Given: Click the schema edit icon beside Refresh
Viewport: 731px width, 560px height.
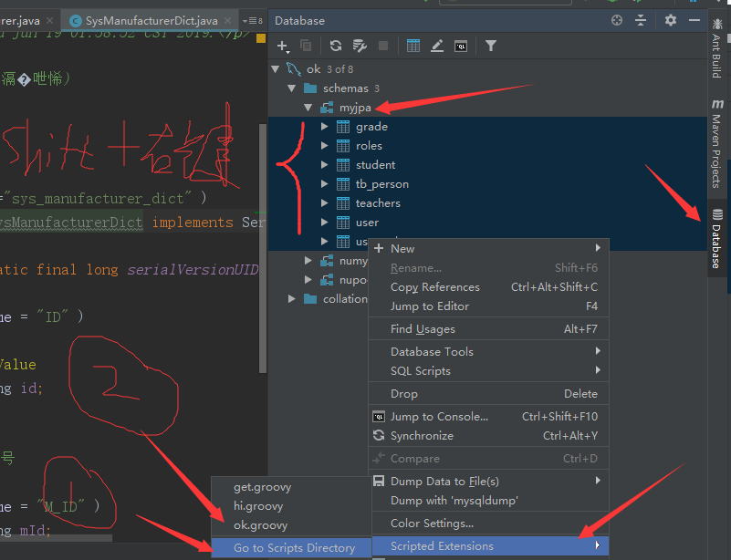Looking at the screenshot, I should pos(360,46).
